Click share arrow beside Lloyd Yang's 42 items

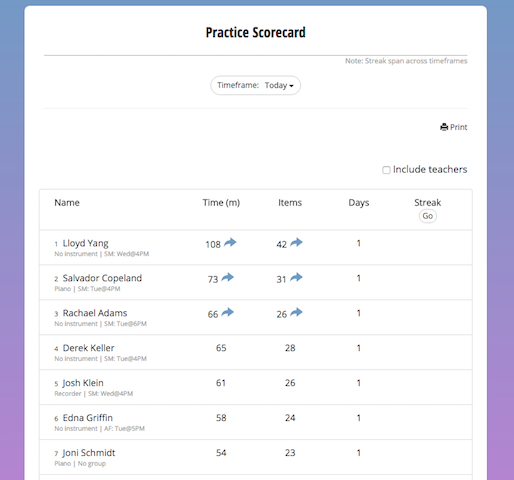point(296,242)
